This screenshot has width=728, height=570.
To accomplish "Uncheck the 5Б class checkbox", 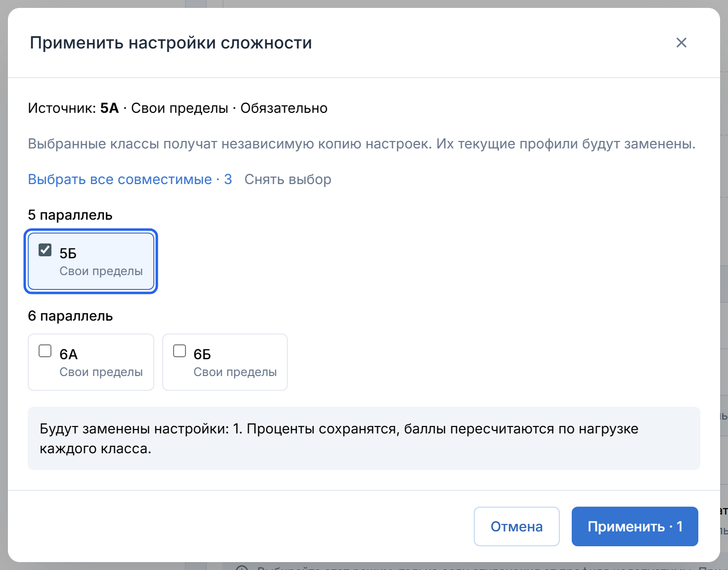I will [x=45, y=250].
